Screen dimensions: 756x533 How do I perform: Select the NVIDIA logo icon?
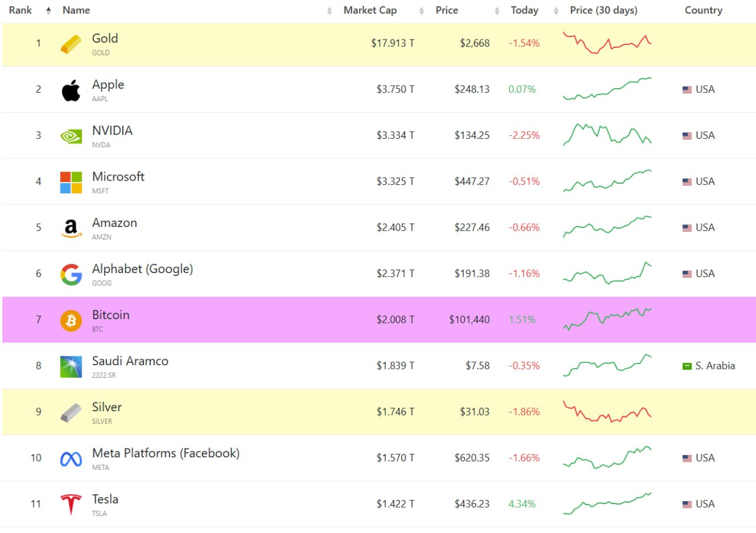click(x=71, y=136)
